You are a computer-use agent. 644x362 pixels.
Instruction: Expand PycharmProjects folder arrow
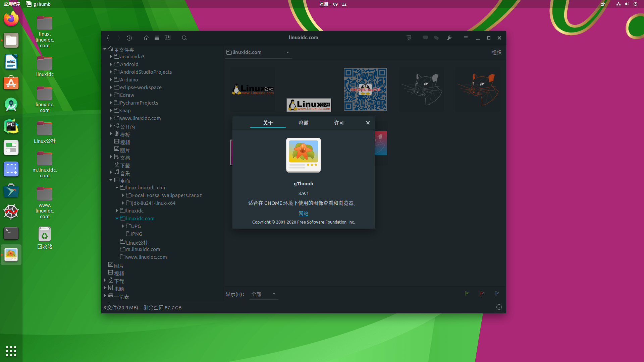coord(111,103)
